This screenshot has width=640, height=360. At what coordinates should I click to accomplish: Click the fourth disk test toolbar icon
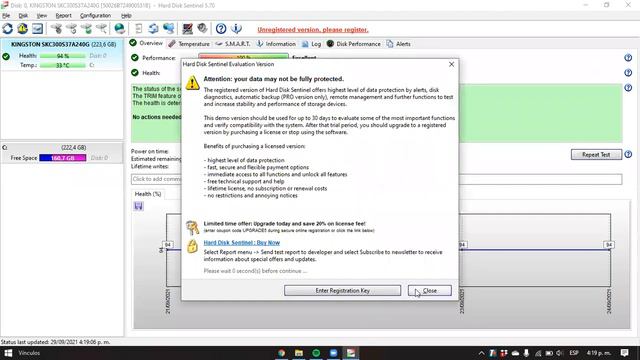pos(101,29)
